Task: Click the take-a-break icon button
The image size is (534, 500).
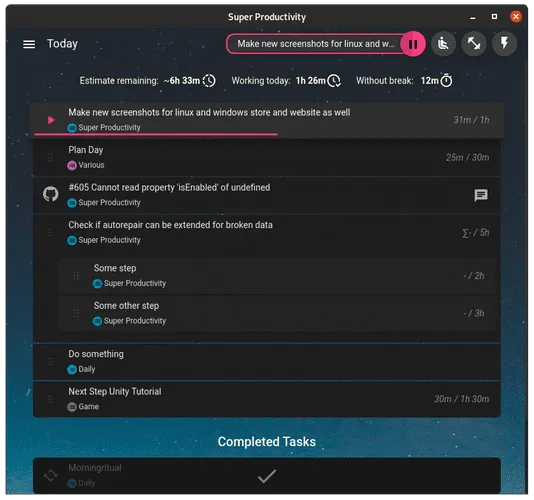Action: tap(443, 44)
